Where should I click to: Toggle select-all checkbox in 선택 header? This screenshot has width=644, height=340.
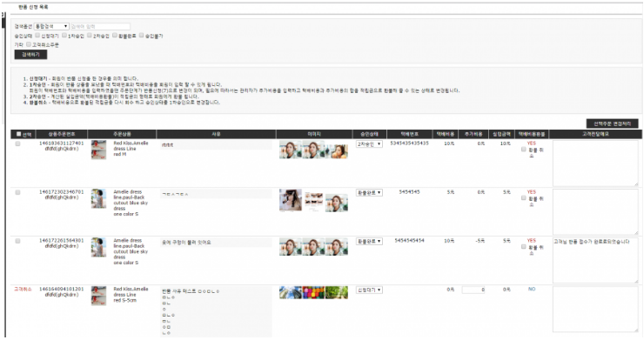tap(18, 134)
